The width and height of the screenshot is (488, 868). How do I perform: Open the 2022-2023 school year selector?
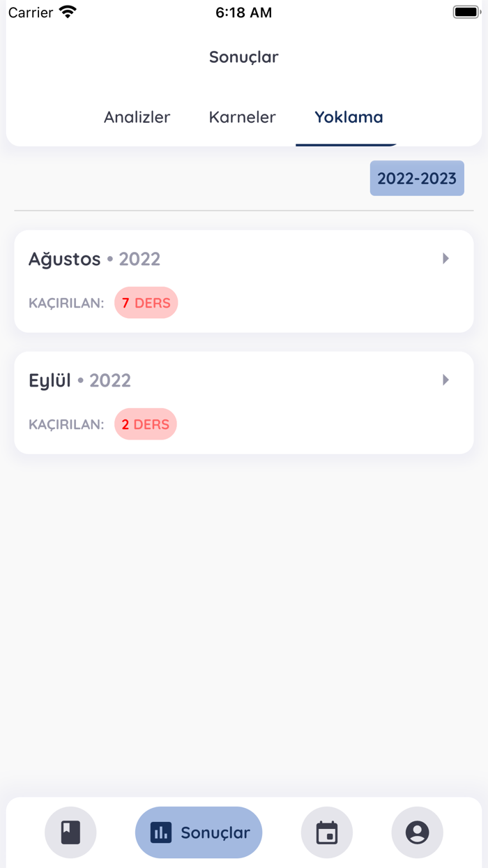click(x=416, y=178)
